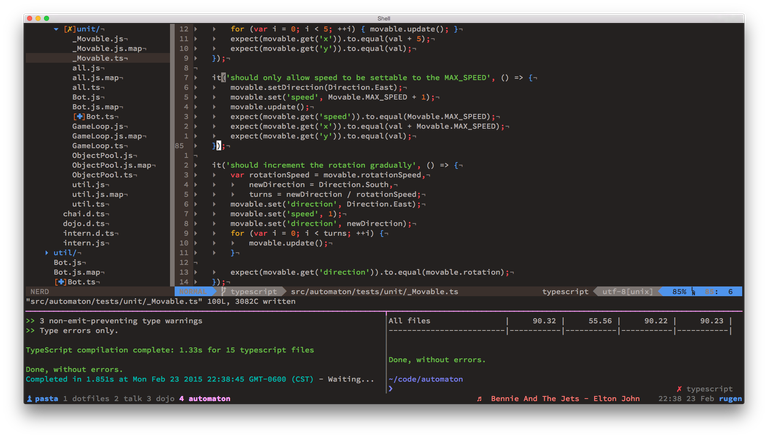Click current line number 85 in gutter

(x=180, y=146)
